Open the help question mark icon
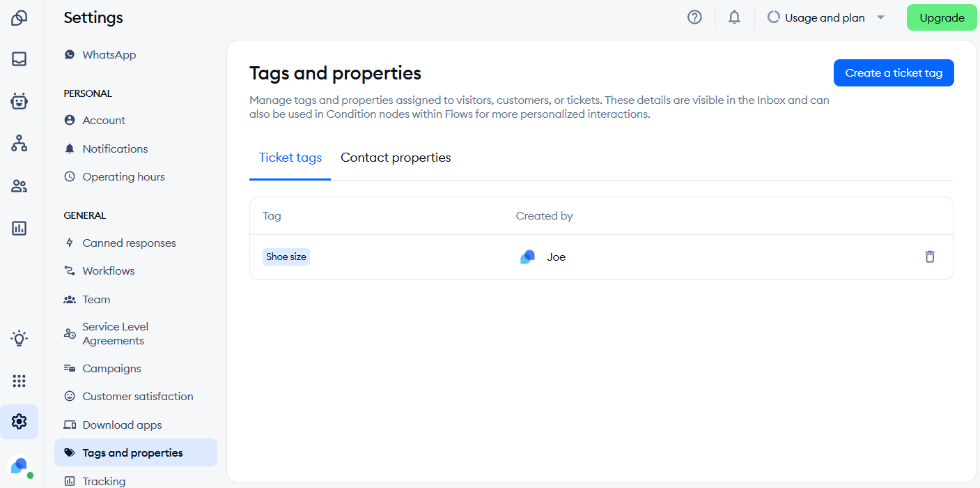The height and width of the screenshot is (488, 980). 694,17
